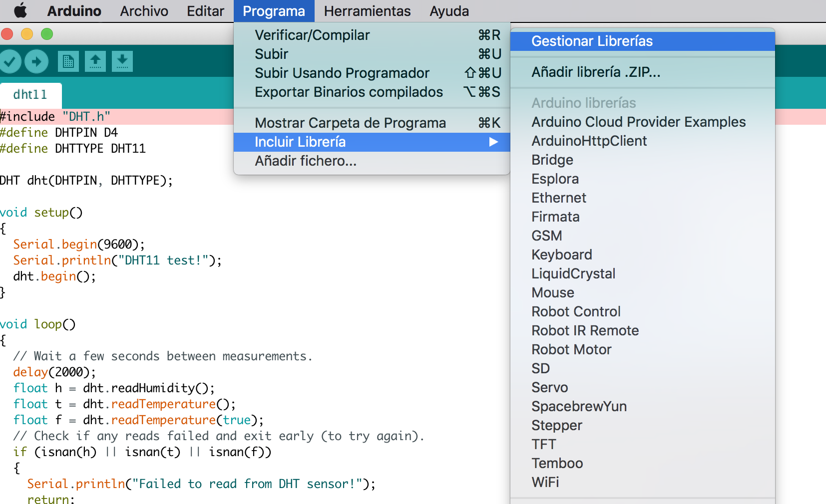Click the #define DHTPIN D4 line
Viewport: 826px width, 504px height.
(59, 133)
